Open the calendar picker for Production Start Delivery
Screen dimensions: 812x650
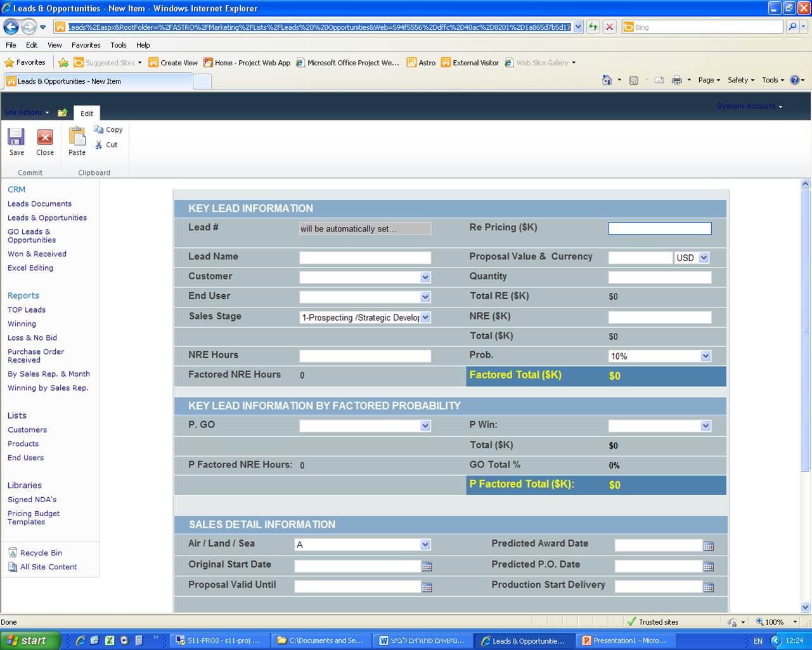709,587
